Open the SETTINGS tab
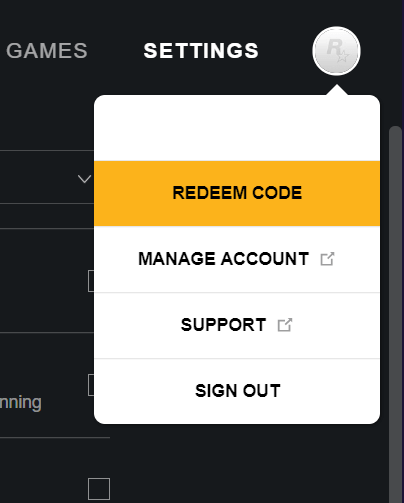This screenshot has height=503, width=404. pos(201,51)
